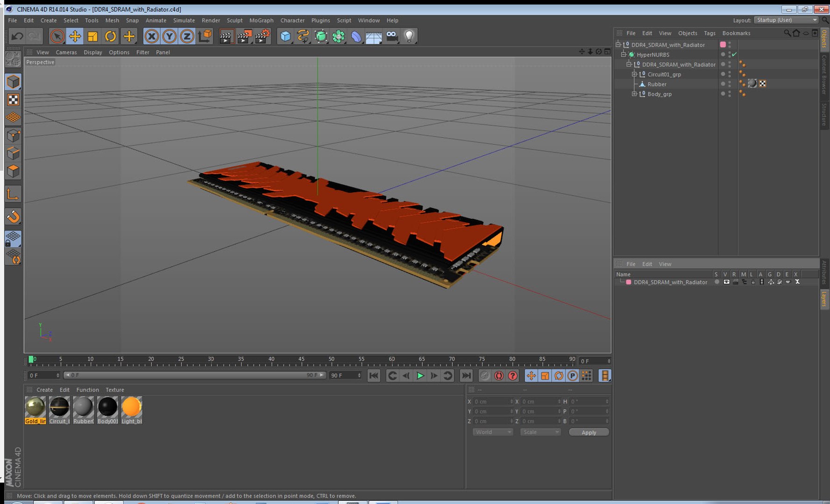Open Object Manager Tags menu
Viewport: 830px width, 504px height.
coord(709,33)
